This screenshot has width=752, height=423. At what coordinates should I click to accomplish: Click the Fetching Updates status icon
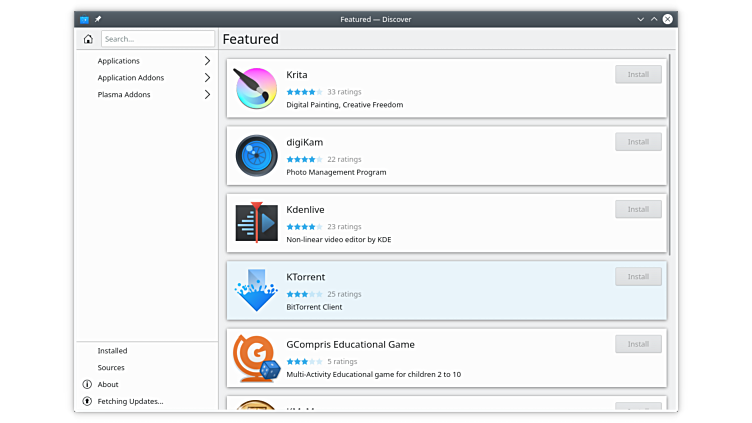tap(87, 401)
